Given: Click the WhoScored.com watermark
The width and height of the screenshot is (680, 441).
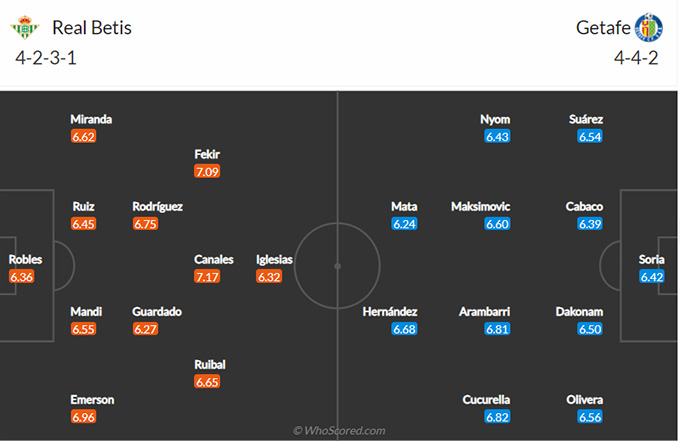Looking at the screenshot, I should tap(339, 431).
